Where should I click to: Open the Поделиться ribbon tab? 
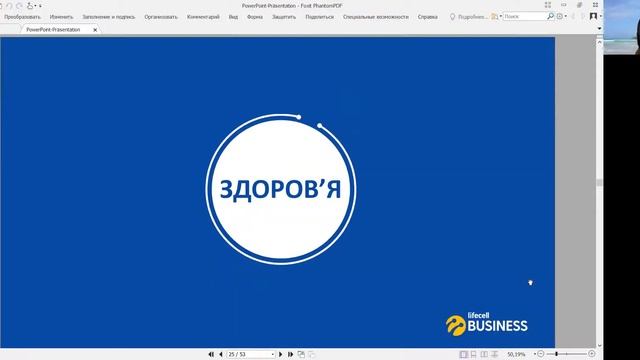click(x=319, y=17)
